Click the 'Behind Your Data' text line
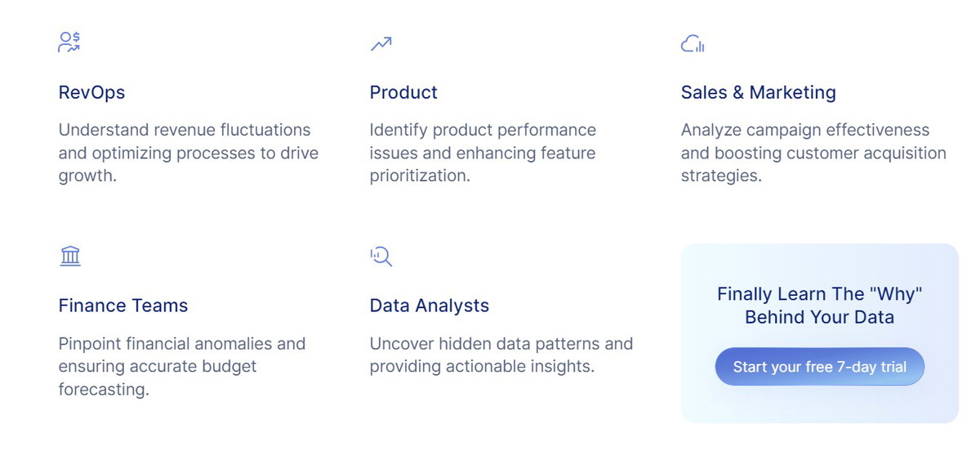The width and height of the screenshot is (980, 464). (x=819, y=317)
